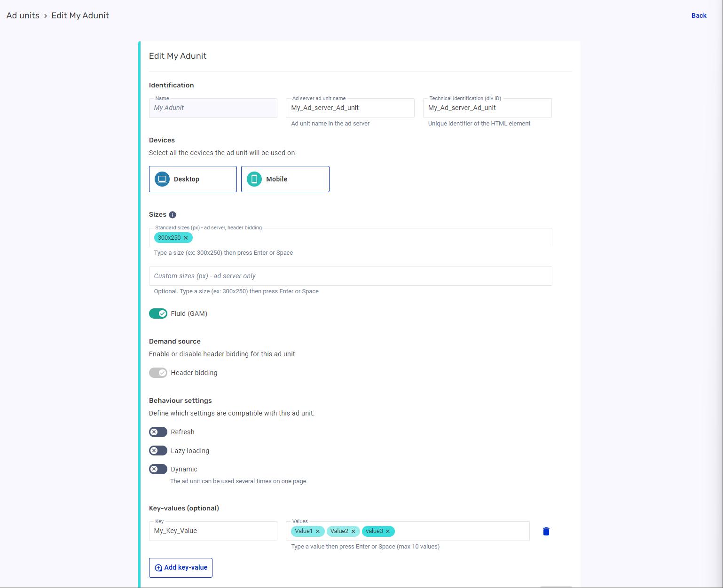Click Add key-value button
The image size is (723, 588).
181,567
